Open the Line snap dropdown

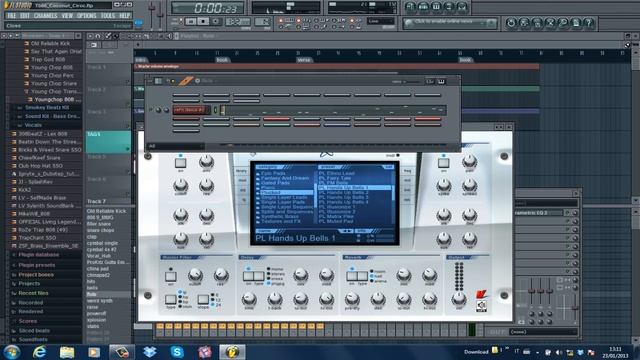point(381,21)
